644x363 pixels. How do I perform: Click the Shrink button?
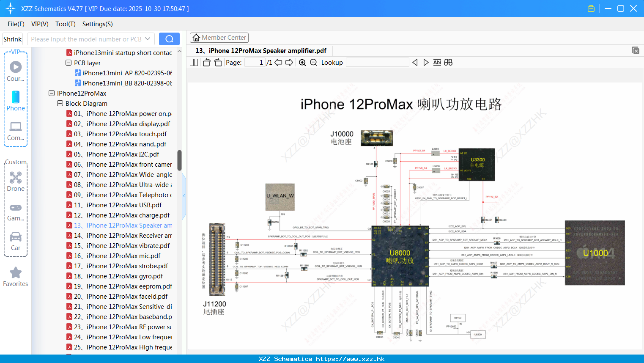[12, 39]
